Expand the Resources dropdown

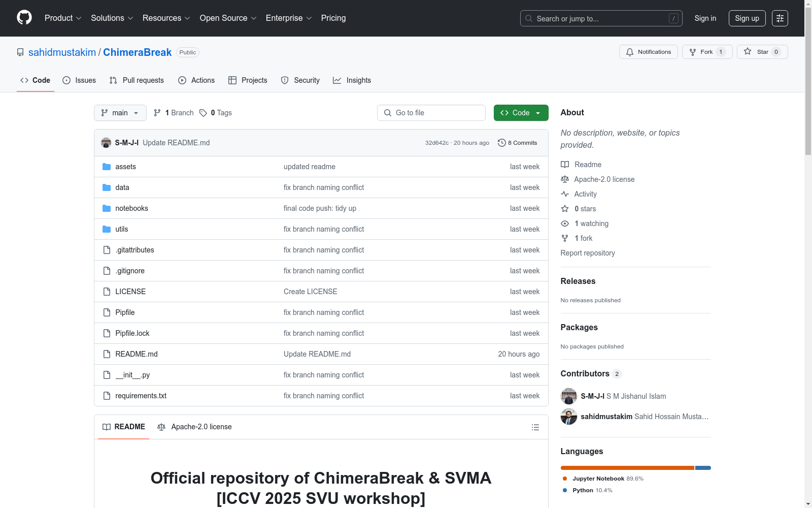click(166, 18)
